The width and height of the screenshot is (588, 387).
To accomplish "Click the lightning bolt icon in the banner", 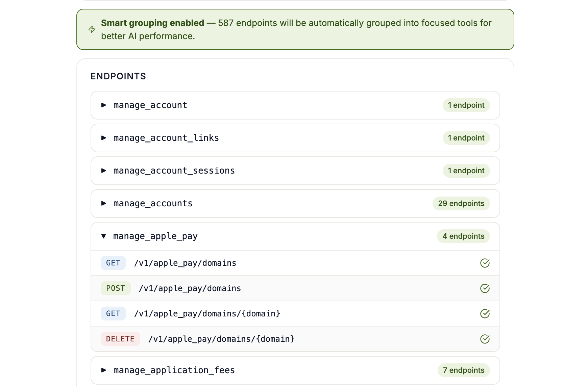I will tap(92, 29).
